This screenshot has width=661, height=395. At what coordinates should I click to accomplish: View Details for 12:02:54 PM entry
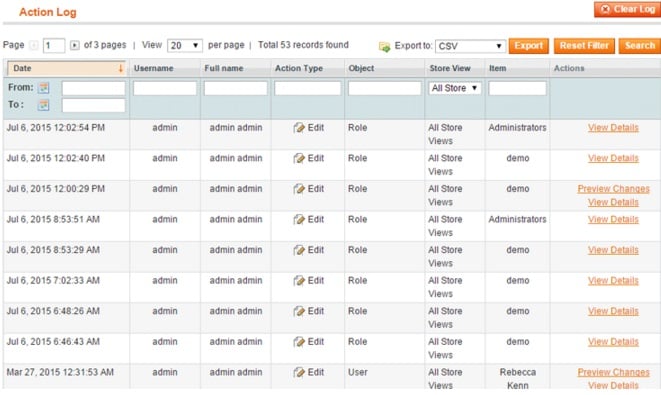pyautogui.click(x=613, y=128)
